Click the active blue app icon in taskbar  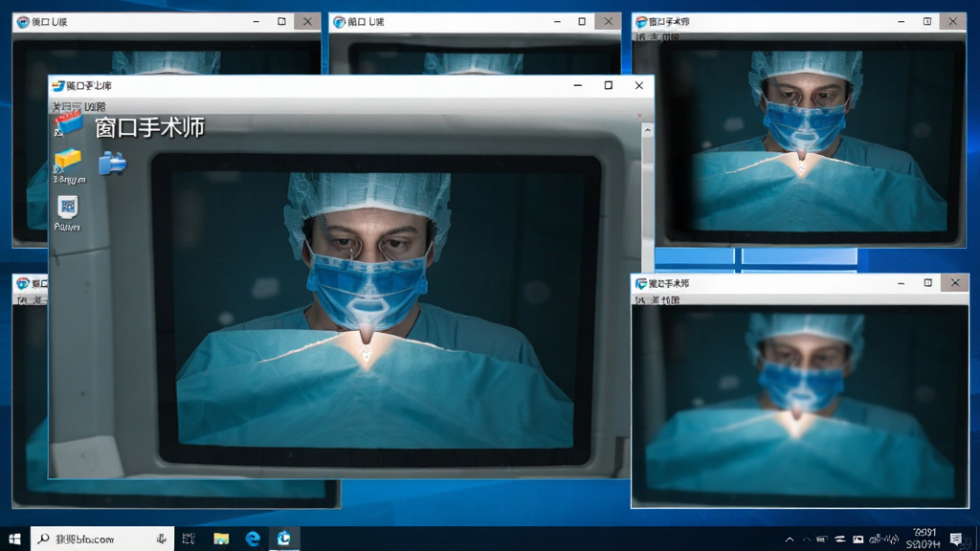pos(283,538)
